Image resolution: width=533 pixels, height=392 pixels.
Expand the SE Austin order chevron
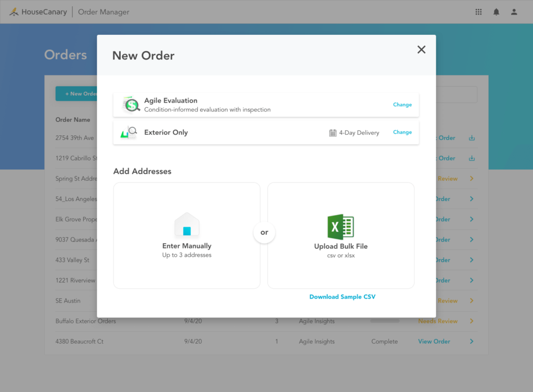tap(472, 301)
